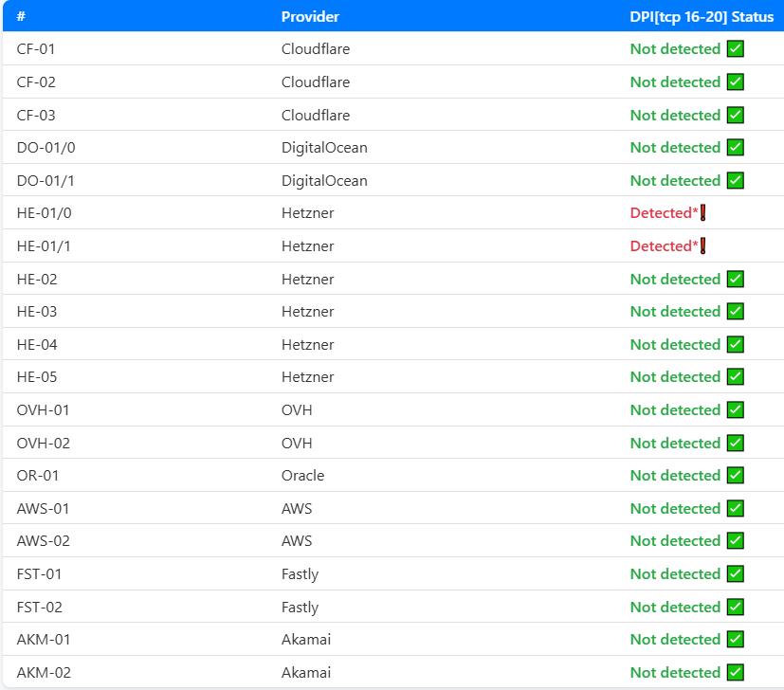This screenshot has width=784, height=690.
Task: Click the green checkmark icon in OR-01 row
Action: 735,476
